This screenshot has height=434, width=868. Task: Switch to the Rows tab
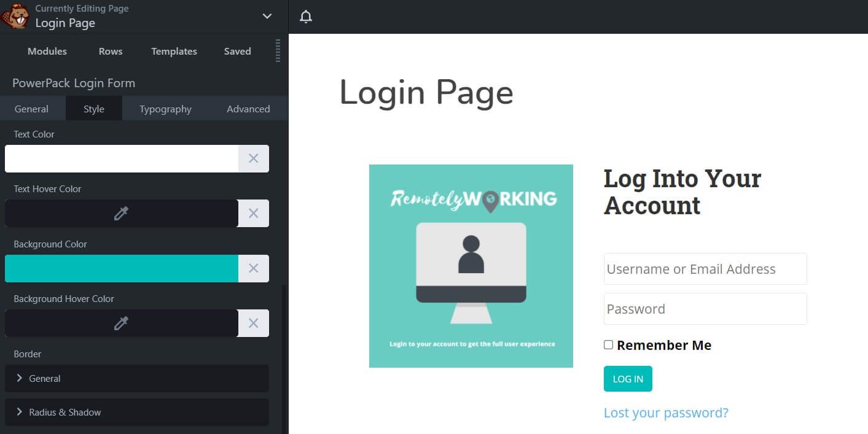pos(111,51)
